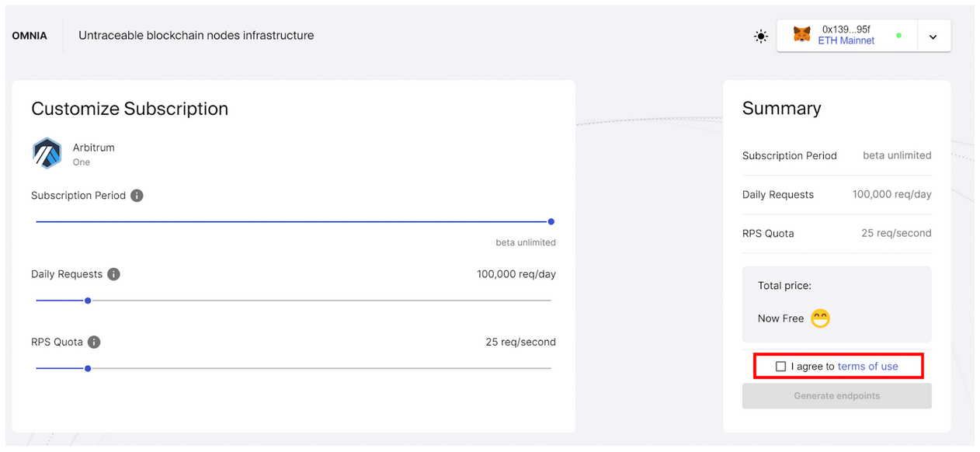Open the Daily Requests info tooltip icon
This screenshot has height=452, width=980.
coord(113,273)
